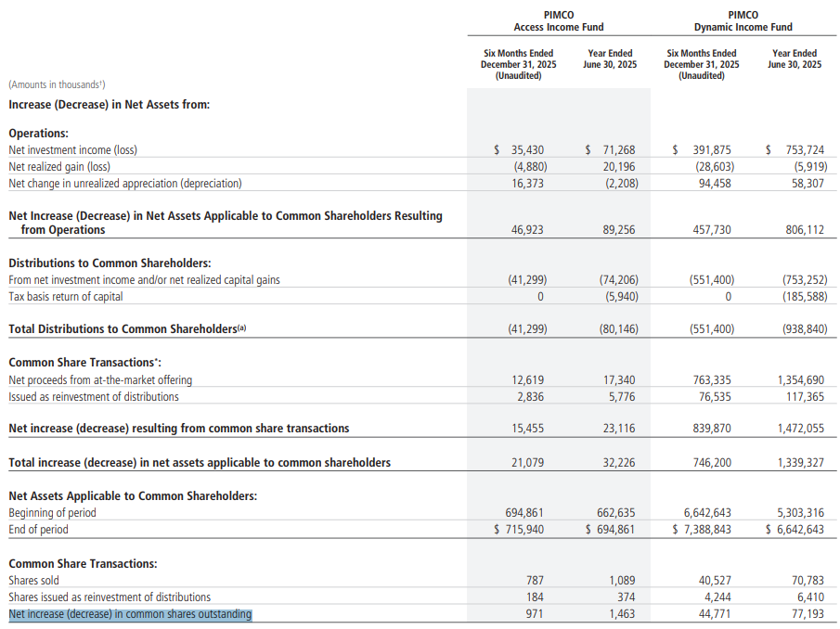Select the 'Net investment income (loss)' row label
The width and height of the screenshot is (840, 629).
click(72, 150)
